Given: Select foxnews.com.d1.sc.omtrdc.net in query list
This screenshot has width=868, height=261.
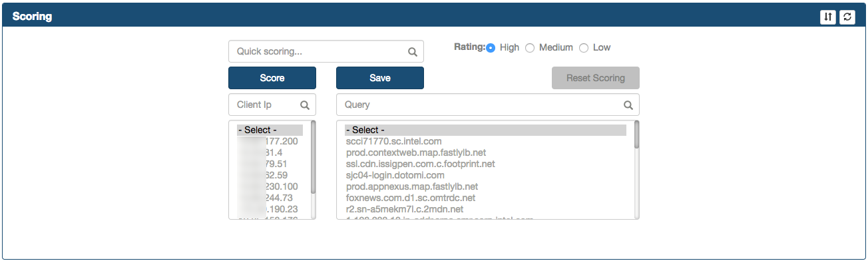Looking at the screenshot, I should tap(411, 198).
